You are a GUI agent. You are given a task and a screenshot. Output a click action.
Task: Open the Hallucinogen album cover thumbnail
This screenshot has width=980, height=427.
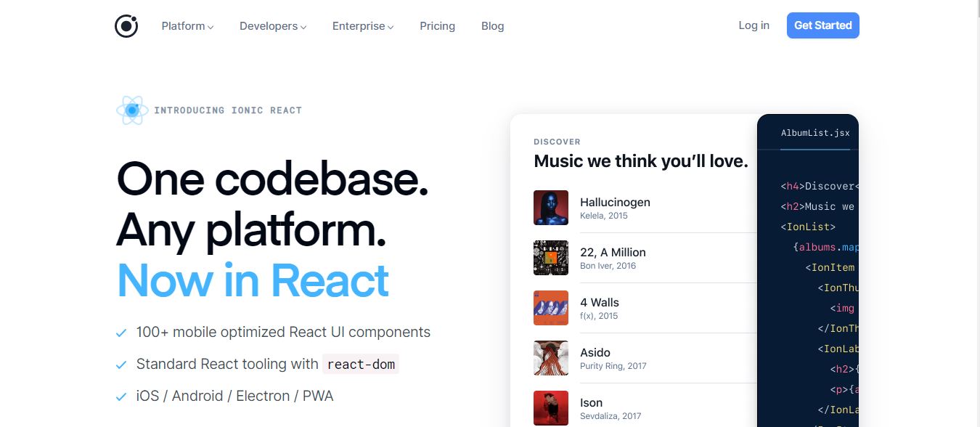click(x=551, y=208)
